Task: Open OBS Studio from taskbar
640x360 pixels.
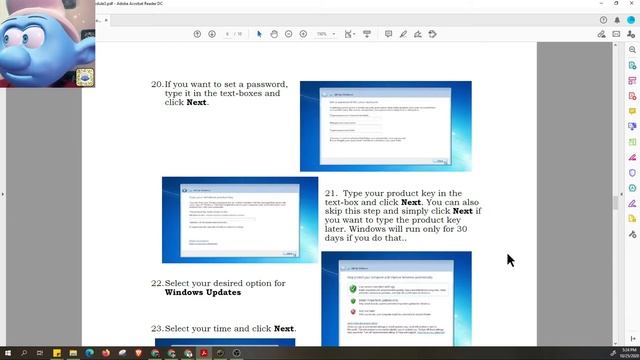Action: point(236,353)
